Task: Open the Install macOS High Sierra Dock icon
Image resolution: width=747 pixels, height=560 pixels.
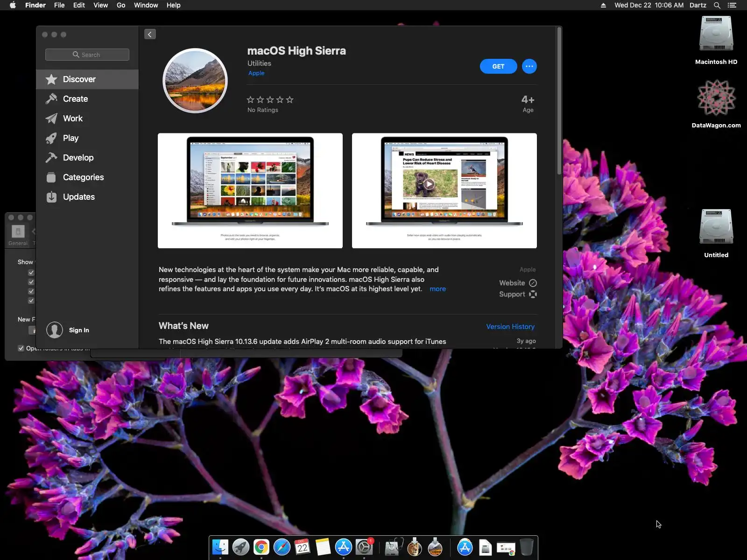Action: pos(435,547)
